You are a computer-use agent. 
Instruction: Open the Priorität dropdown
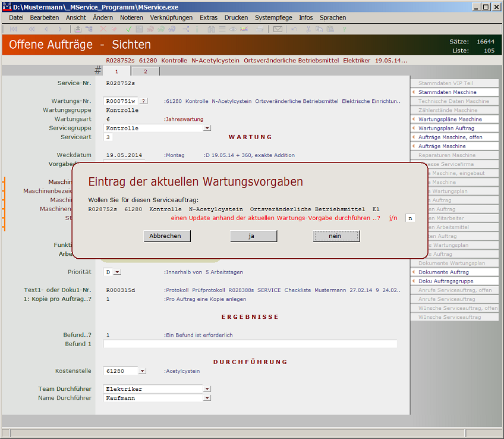[117, 272]
